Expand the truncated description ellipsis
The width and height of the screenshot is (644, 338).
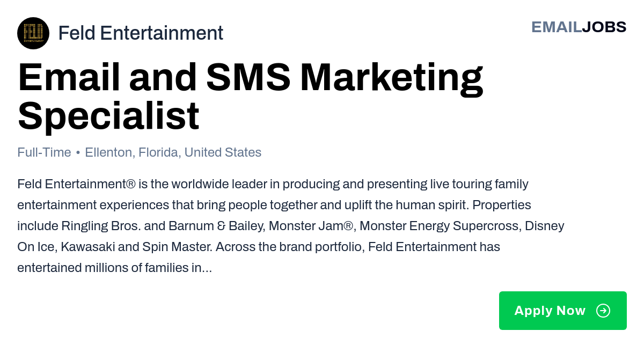pyautogui.click(x=207, y=268)
